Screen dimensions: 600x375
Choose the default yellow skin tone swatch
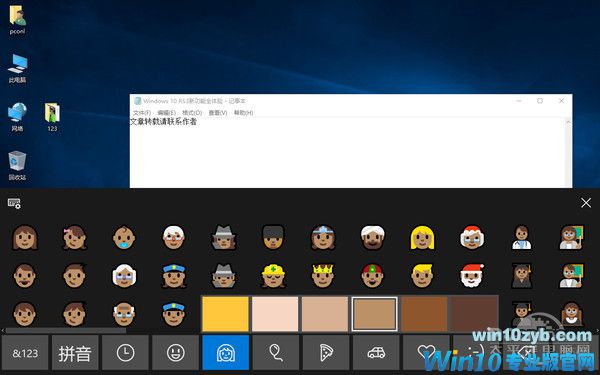tap(225, 314)
